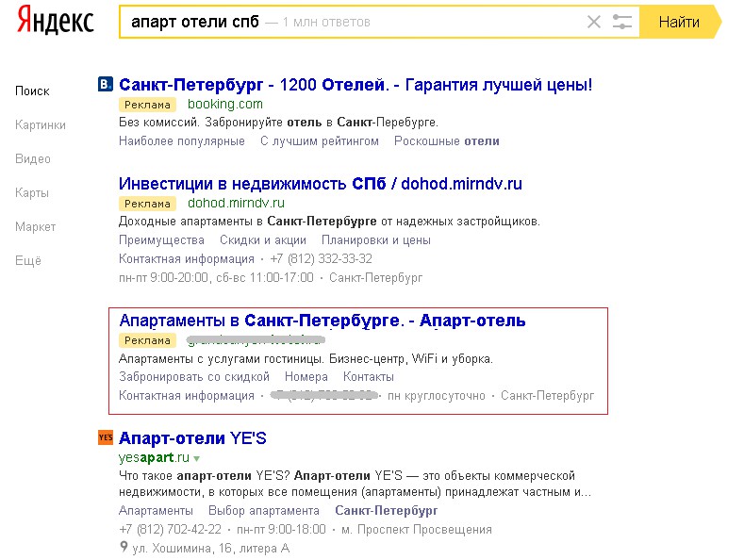Image resolution: width=744 pixels, height=560 pixels.
Task: Open Роскошные отели sitelink
Action: [447, 141]
